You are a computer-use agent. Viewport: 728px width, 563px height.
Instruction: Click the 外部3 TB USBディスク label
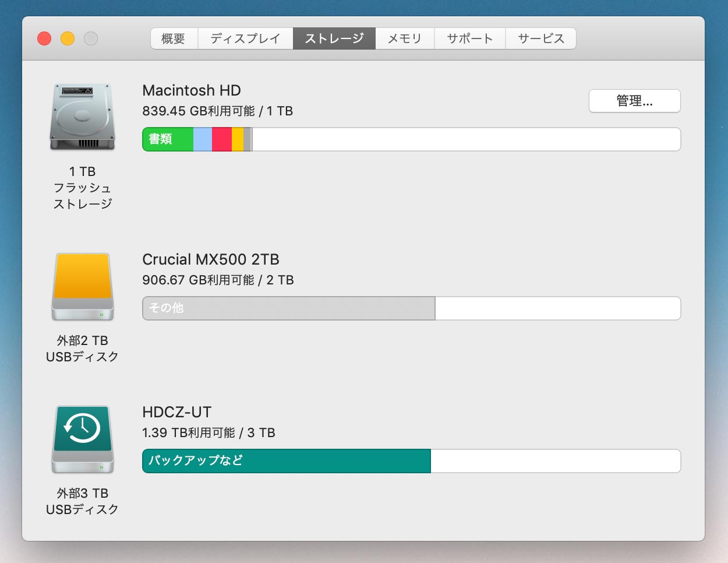pos(82,501)
